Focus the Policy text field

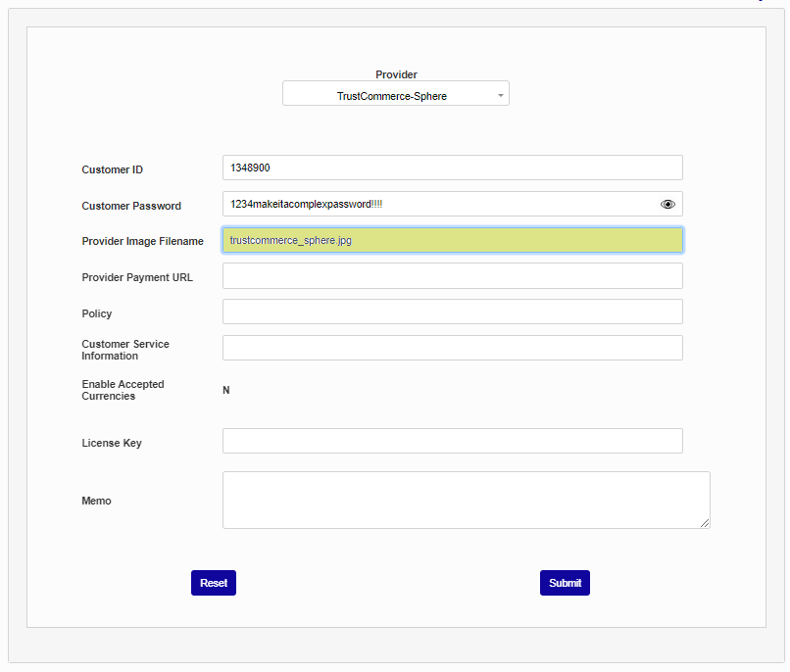click(452, 312)
